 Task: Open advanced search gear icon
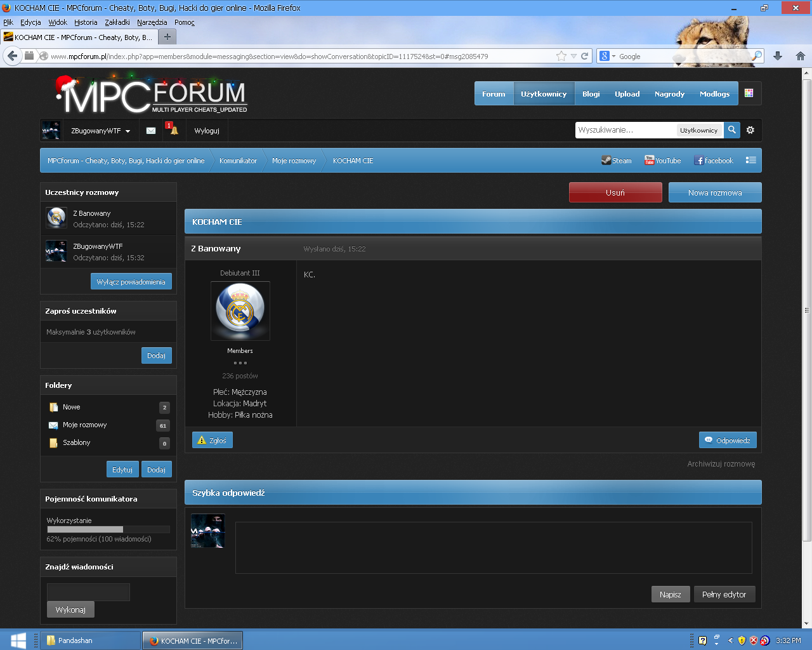750,129
